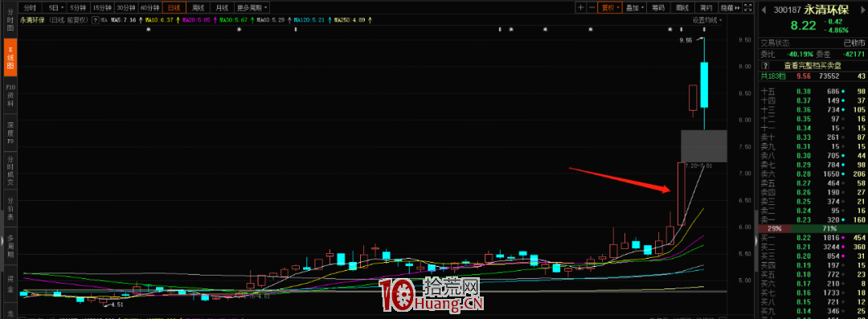Viewport: 868px width, 319px height.
Task: Switch to 60分钟 period tab
Action: 149,8
